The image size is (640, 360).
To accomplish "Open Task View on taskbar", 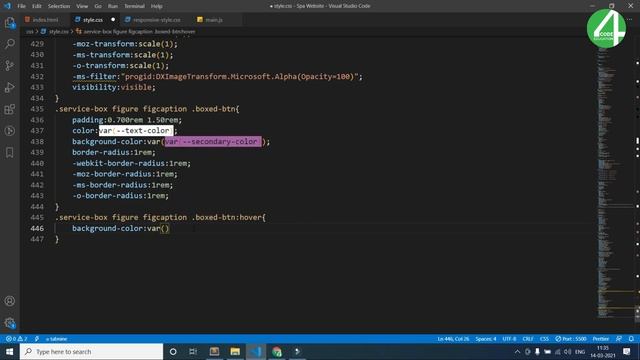I will click(x=193, y=351).
